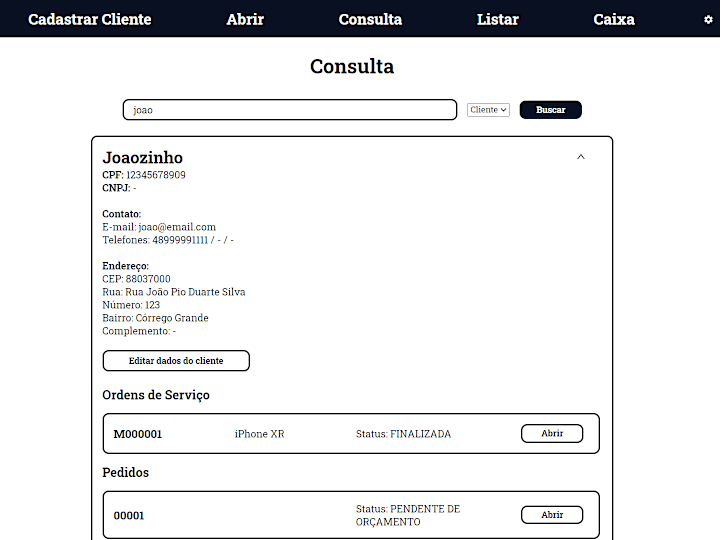Click the Buscar search button

[551, 110]
